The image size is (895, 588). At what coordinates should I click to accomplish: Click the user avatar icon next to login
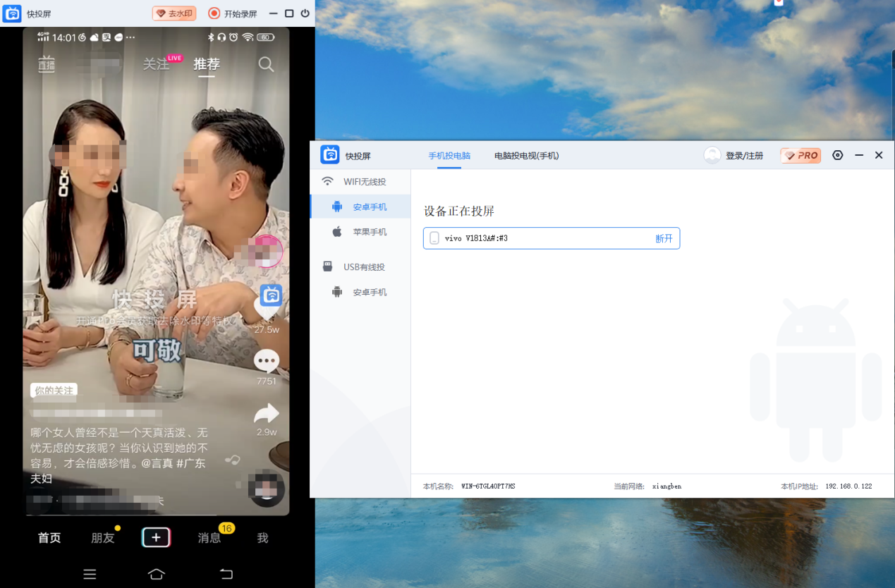pyautogui.click(x=712, y=155)
